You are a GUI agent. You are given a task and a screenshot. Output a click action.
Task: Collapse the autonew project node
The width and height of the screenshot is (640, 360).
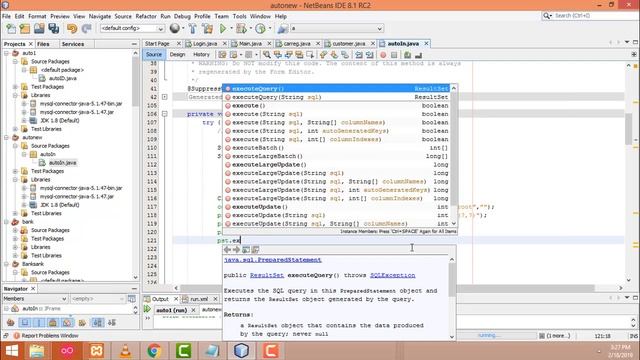[x=7, y=138]
